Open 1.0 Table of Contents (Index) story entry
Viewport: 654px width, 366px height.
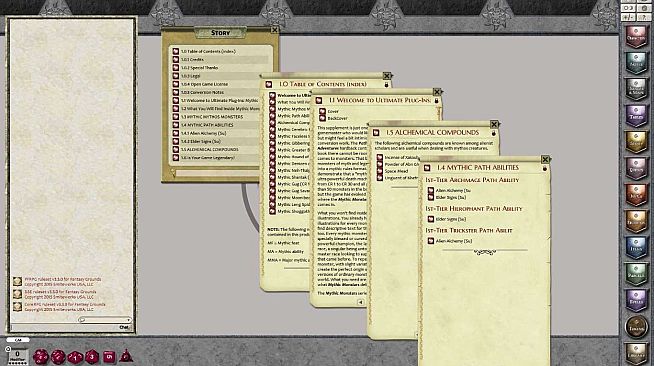pyautogui.click(x=208, y=51)
